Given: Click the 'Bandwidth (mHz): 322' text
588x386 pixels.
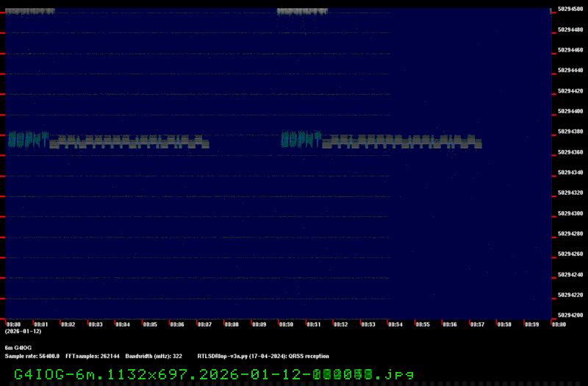Looking at the screenshot, I should pos(154,356).
